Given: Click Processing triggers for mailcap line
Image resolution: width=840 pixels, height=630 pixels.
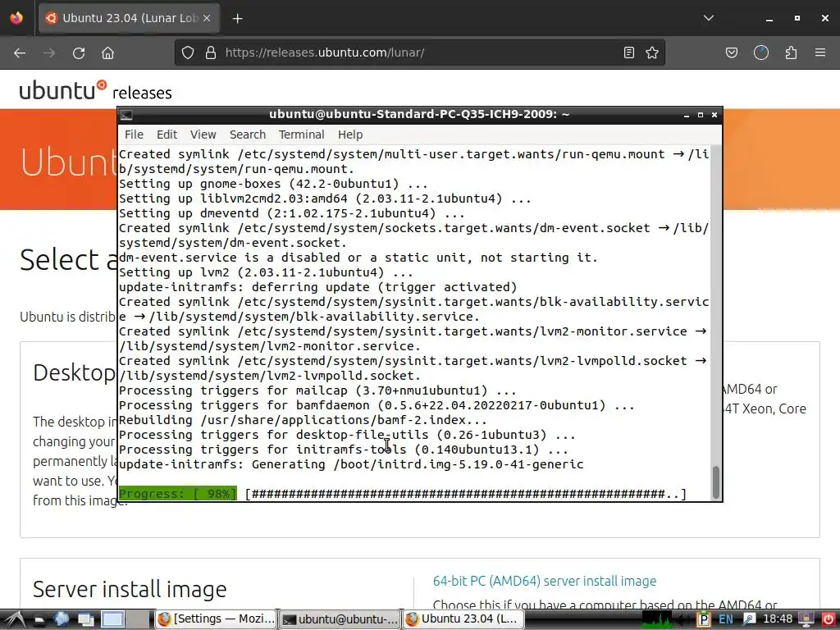Looking at the screenshot, I should (x=317, y=390).
